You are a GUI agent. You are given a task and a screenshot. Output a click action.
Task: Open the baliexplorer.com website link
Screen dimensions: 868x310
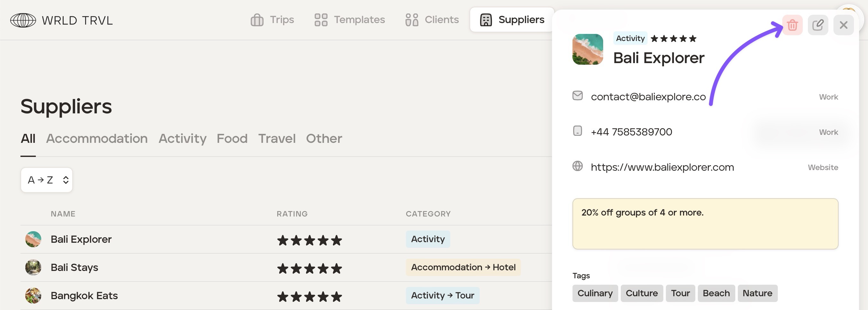tap(662, 167)
